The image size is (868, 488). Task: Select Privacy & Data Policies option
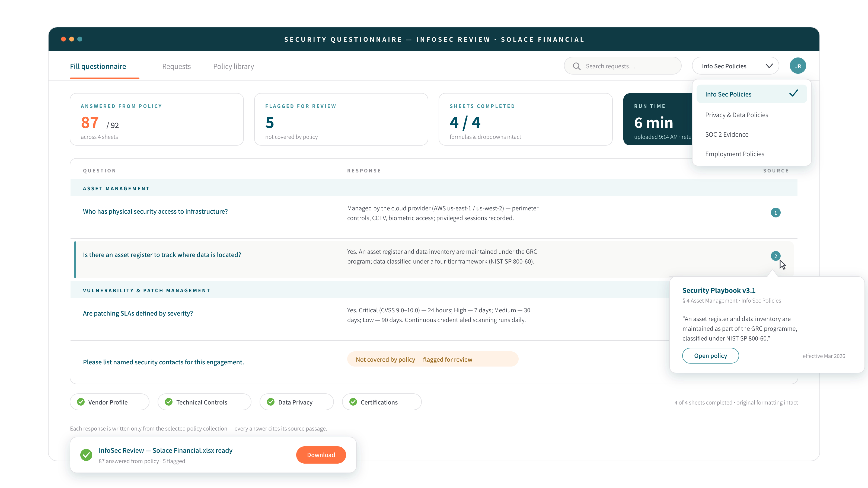tap(751, 115)
